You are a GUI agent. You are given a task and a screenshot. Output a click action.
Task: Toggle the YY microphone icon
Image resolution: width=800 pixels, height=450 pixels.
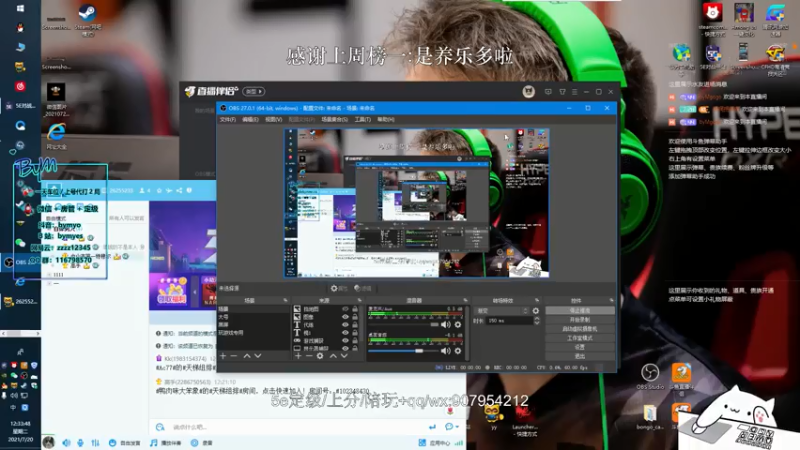[81, 443]
